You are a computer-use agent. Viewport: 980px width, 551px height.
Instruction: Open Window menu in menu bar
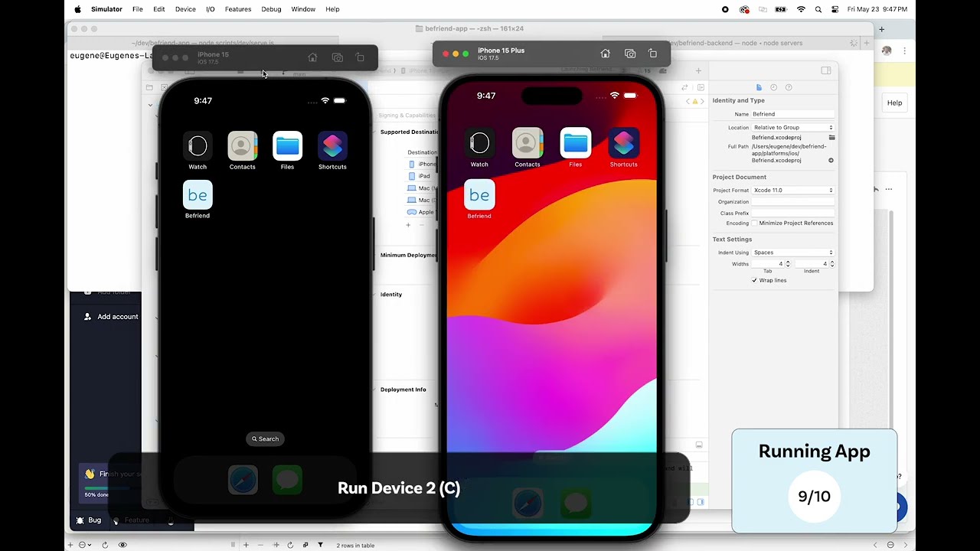[x=303, y=9]
